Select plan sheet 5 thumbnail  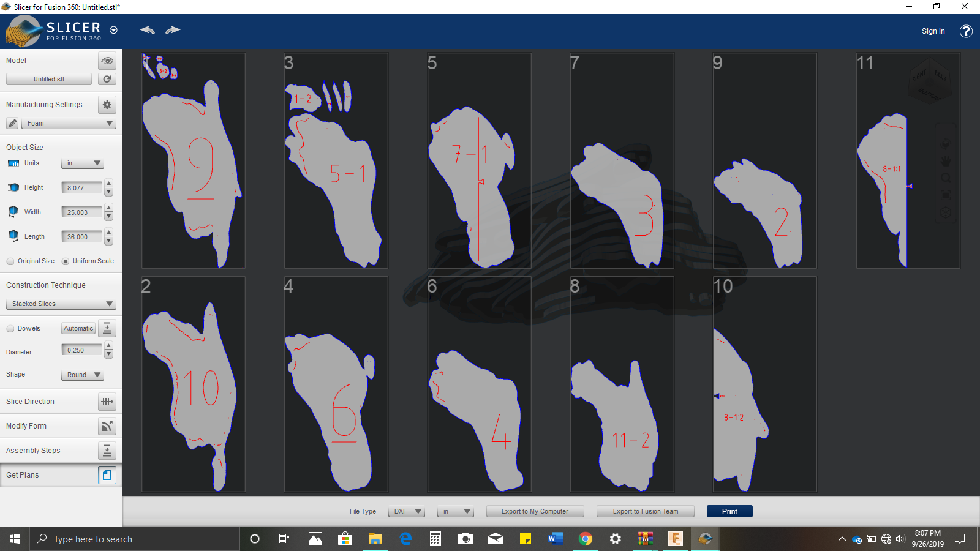[479, 160]
